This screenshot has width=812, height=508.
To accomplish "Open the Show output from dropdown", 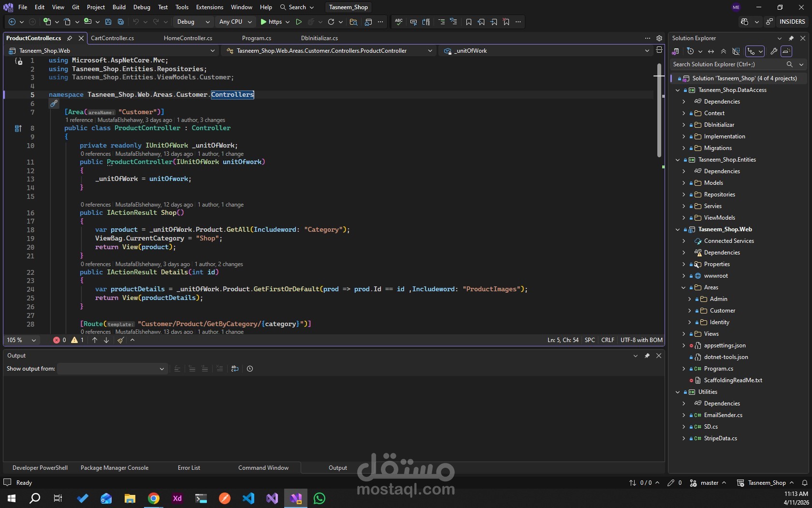I will pyautogui.click(x=112, y=369).
